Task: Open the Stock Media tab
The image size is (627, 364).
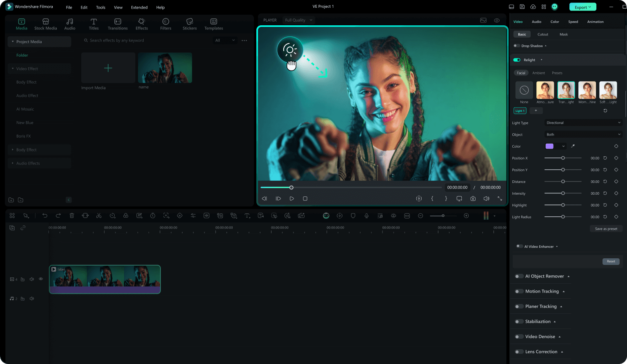Action: point(46,24)
